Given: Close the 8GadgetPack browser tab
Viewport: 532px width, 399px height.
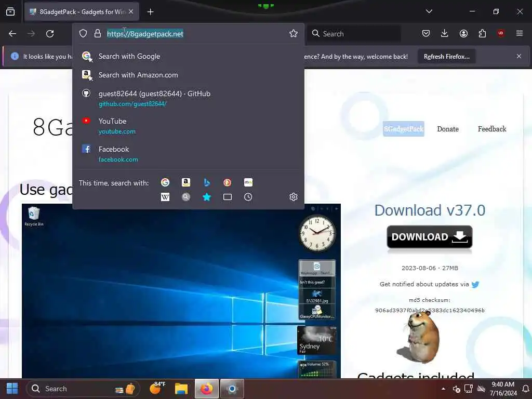Looking at the screenshot, I should point(131,12).
